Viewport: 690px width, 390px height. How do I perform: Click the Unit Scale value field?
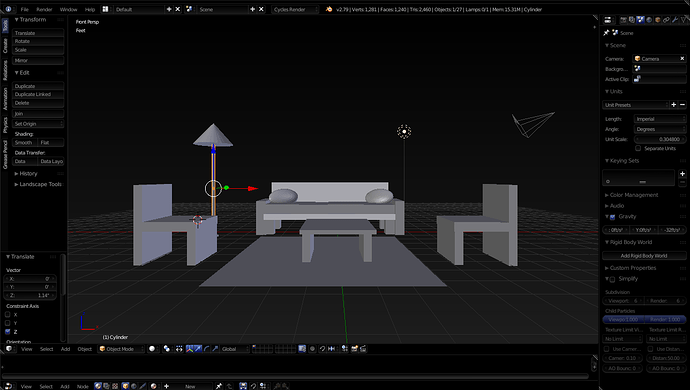[660, 139]
